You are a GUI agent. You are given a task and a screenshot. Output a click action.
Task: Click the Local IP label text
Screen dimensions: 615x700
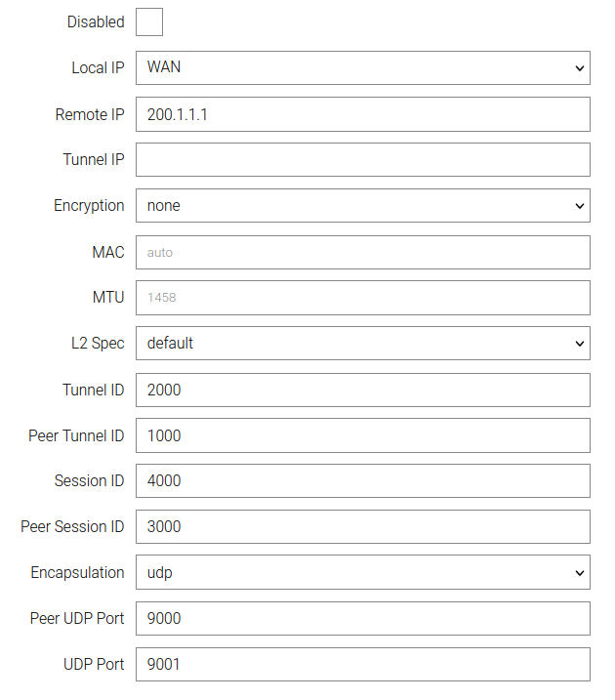coord(98,68)
